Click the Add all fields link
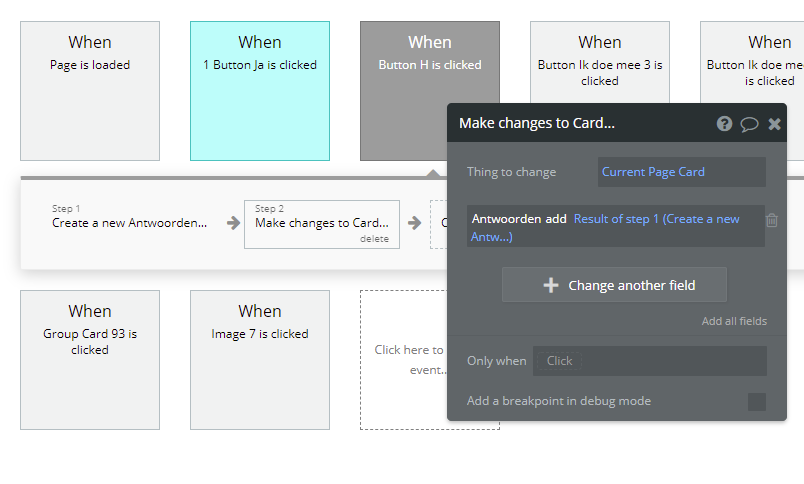The height and width of the screenshot is (484, 804). (734, 321)
